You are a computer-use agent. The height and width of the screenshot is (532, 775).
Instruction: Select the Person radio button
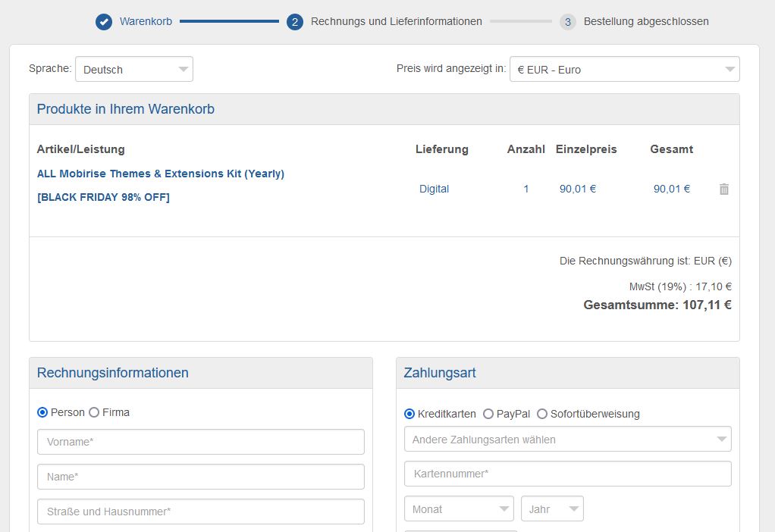tap(42, 412)
